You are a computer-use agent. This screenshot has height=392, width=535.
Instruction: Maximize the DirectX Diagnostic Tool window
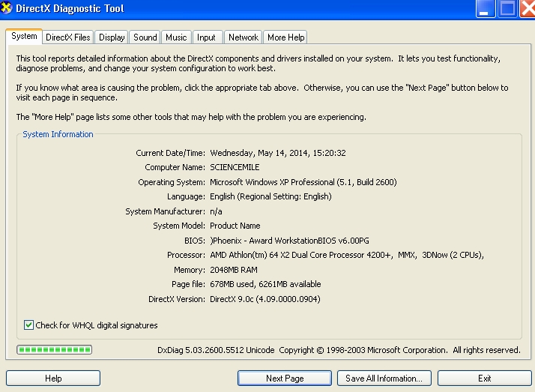pyautogui.click(x=507, y=8)
